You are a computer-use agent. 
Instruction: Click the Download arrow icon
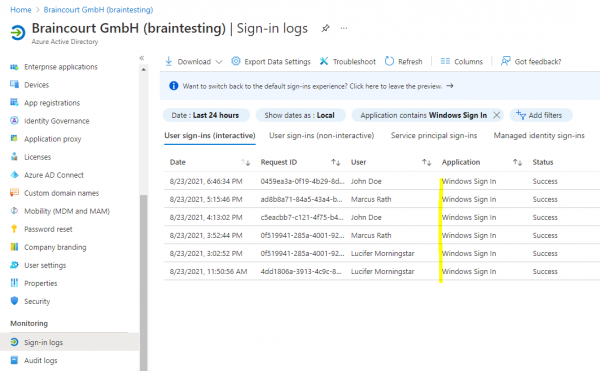[168, 61]
